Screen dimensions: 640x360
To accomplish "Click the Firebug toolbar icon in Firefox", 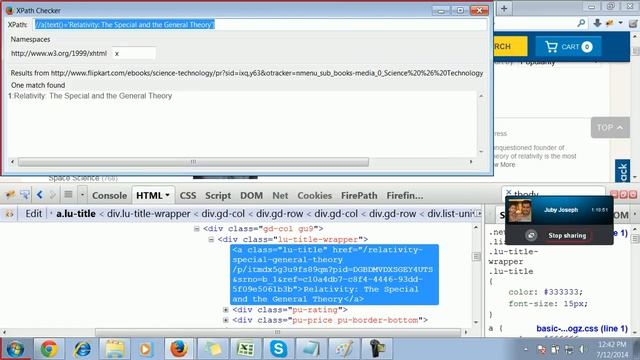I will (610, 23).
